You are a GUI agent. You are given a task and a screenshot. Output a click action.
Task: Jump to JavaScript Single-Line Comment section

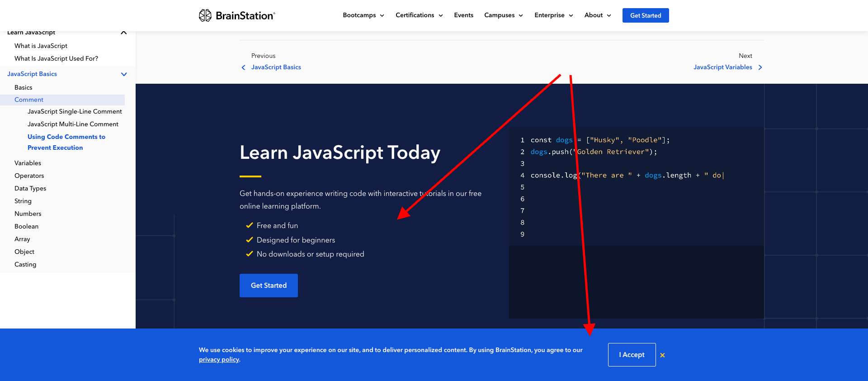click(75, 111)
